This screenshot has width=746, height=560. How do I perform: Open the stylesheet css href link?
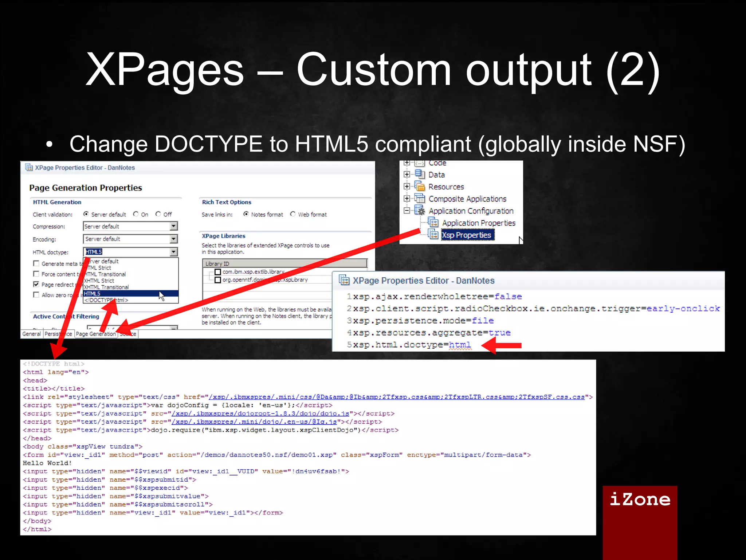tap(397, 397)
